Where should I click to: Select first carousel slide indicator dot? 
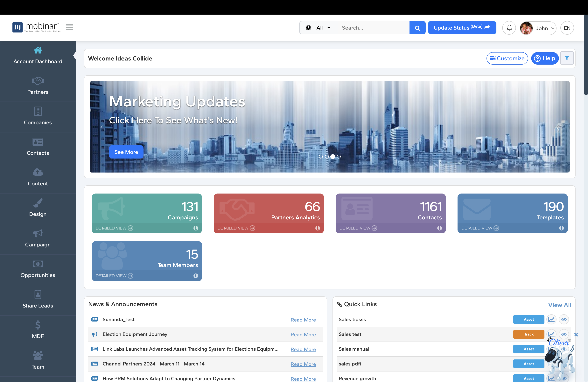[x=321, y=156]
